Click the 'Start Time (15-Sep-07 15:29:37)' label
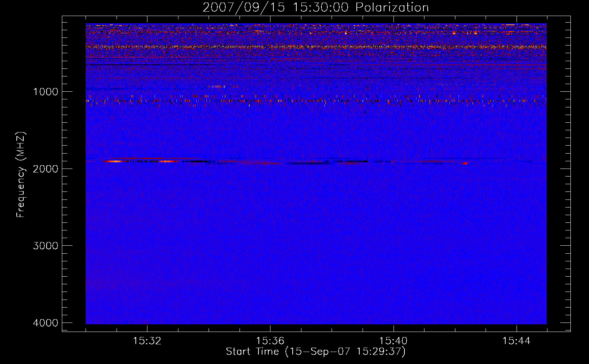 pos(316,352)
